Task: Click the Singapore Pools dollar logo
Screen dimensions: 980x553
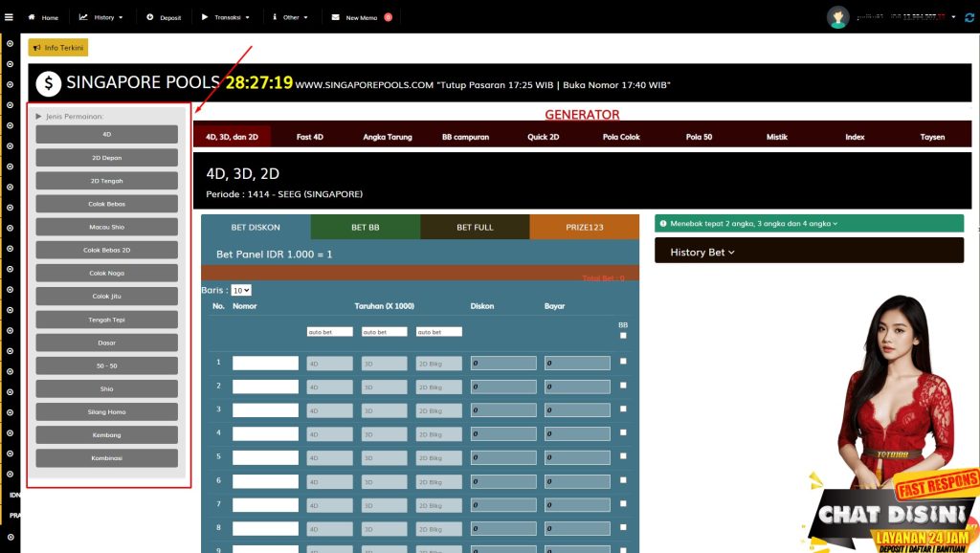Action: coord(48,83)
